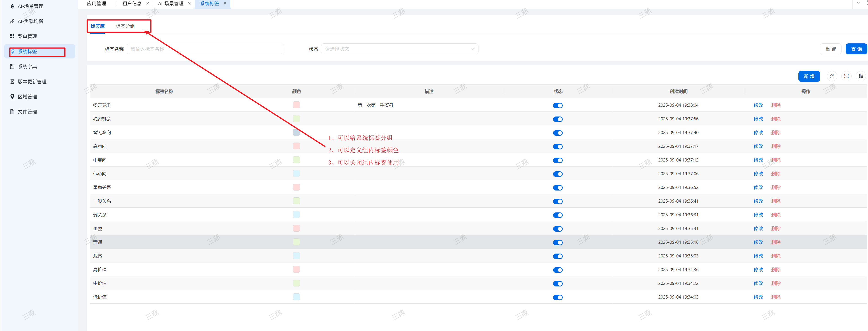Click the 菜单管理 grid icon in sidebar
The image size is (868, 331).
pyautogui.click(x=12, y=37)
